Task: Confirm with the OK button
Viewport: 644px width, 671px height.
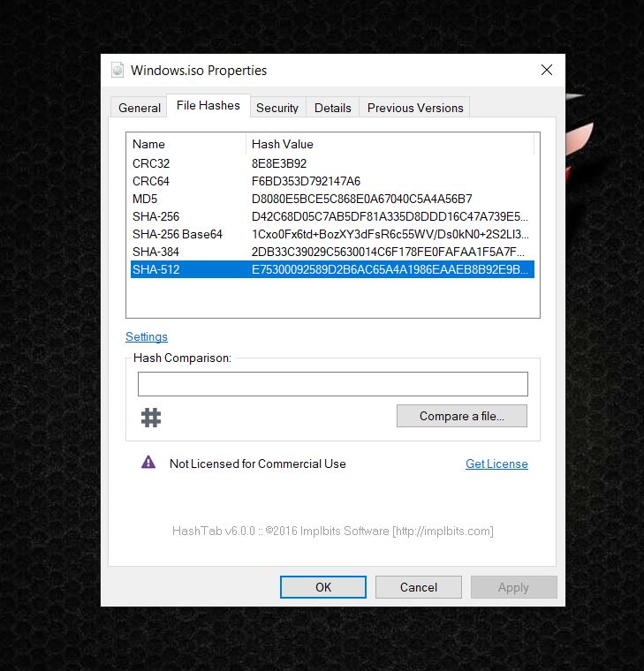Action: pyautogui.click(x=323, y=587)
